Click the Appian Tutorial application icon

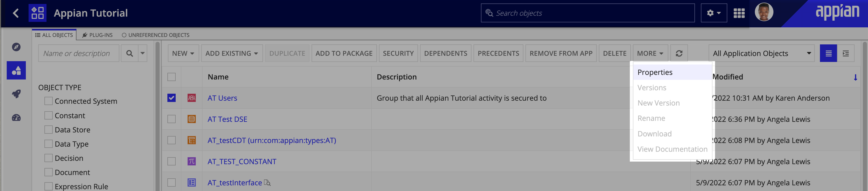(37, 13)
